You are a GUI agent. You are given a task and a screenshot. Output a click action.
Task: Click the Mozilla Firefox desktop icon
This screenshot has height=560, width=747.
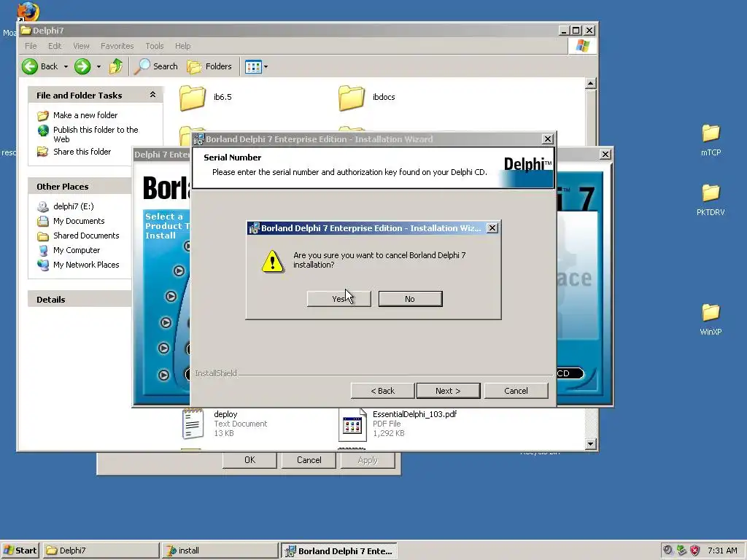(x=28, y=12)
